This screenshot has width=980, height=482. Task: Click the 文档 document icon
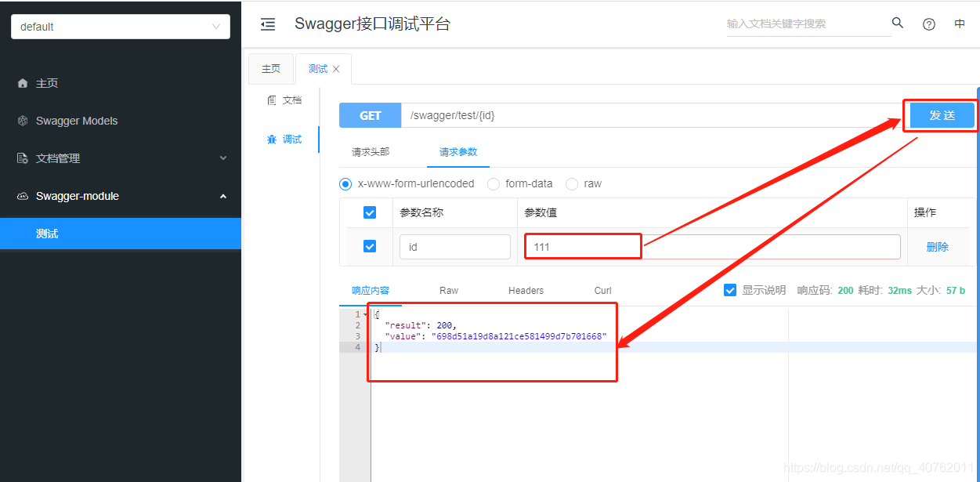(x=273, y=100)
